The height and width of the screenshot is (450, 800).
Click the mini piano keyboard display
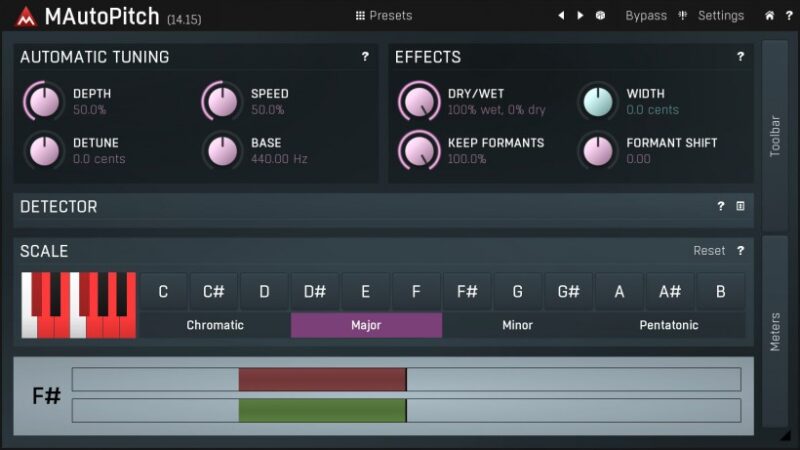tap(78, 305)
